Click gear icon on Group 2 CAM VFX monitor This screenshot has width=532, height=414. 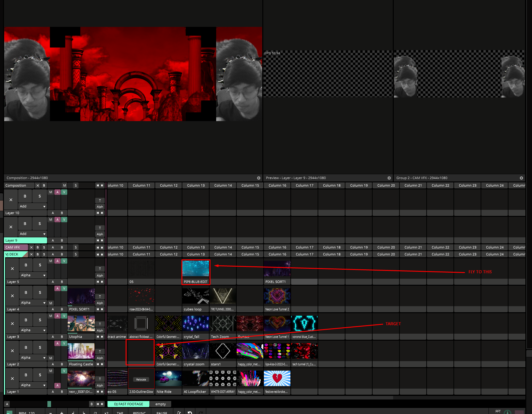[521, 178]
